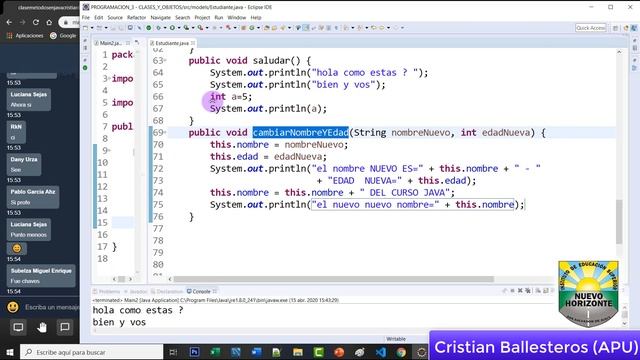The height and width of the screenshot is (360, 640).
Task: Click the External Tools toolbar icon
Action: coord(200,28)
